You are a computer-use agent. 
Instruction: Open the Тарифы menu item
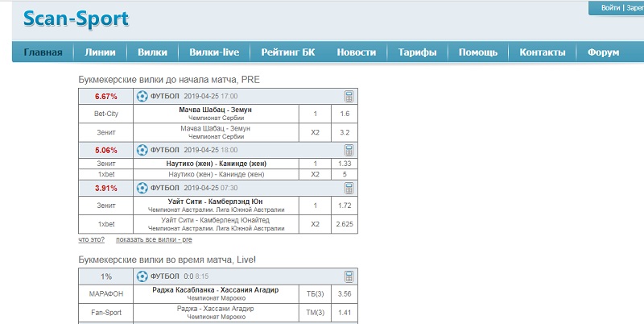[417, 52]
